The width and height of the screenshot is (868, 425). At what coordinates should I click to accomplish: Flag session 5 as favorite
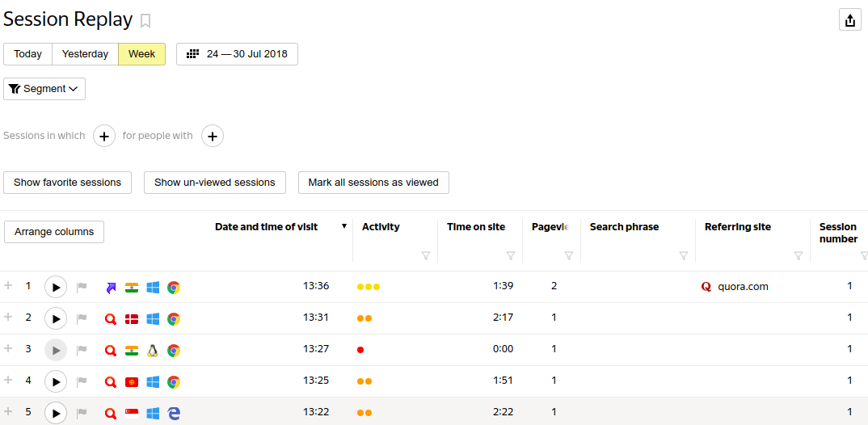click(x=82, y=414)
